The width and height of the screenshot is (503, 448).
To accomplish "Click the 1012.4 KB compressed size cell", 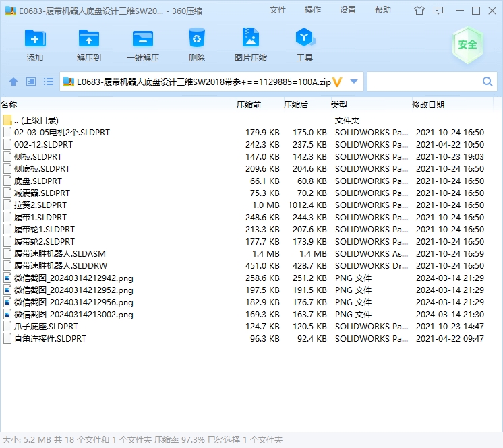I will (307, 205).
